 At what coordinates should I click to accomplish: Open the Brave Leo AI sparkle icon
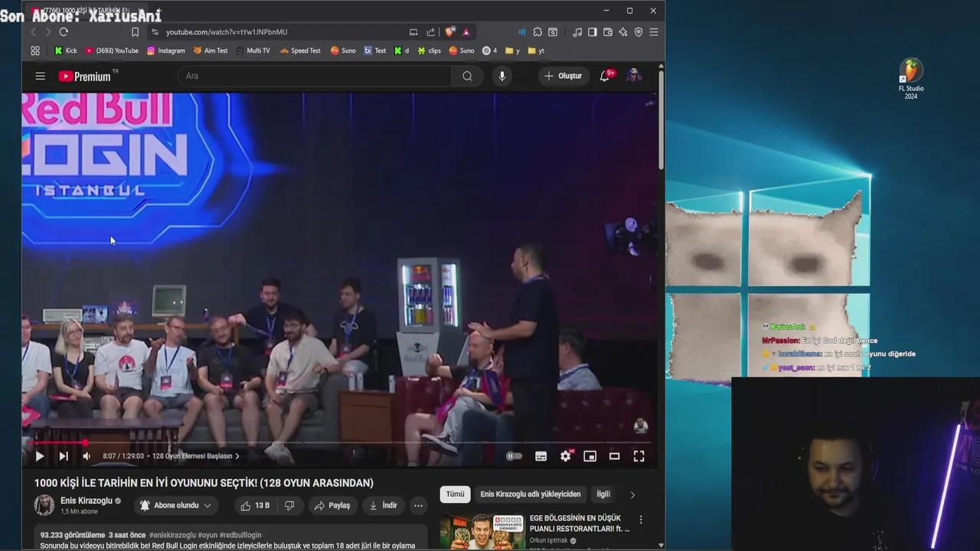(x=623, y=32)
